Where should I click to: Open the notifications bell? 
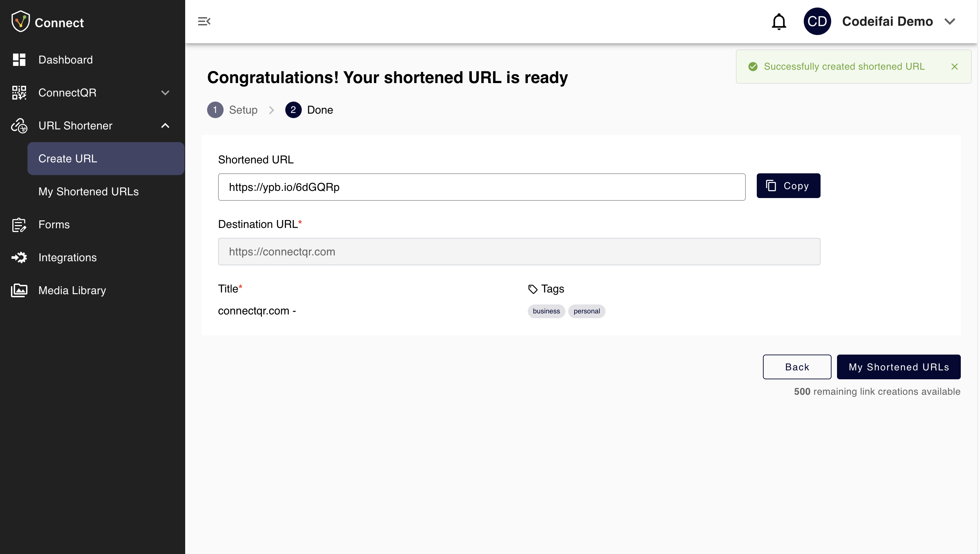coord(778,22)
